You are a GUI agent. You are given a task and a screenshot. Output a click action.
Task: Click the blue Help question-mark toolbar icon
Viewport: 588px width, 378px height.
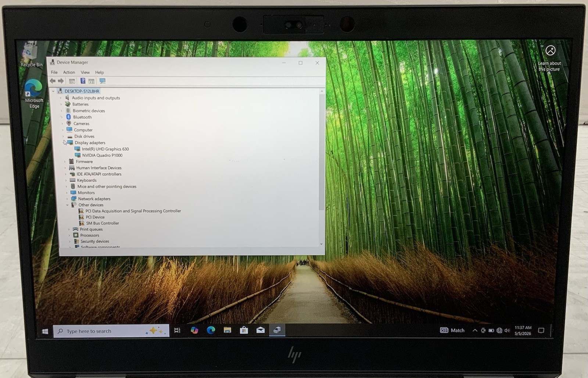click(83, 81)
